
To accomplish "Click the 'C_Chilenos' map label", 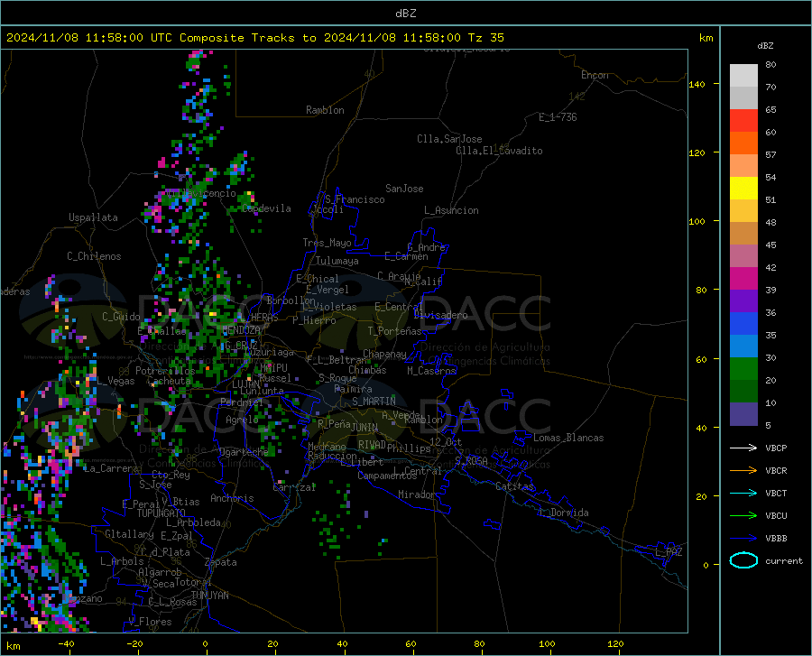I will [x=94, y=256].
